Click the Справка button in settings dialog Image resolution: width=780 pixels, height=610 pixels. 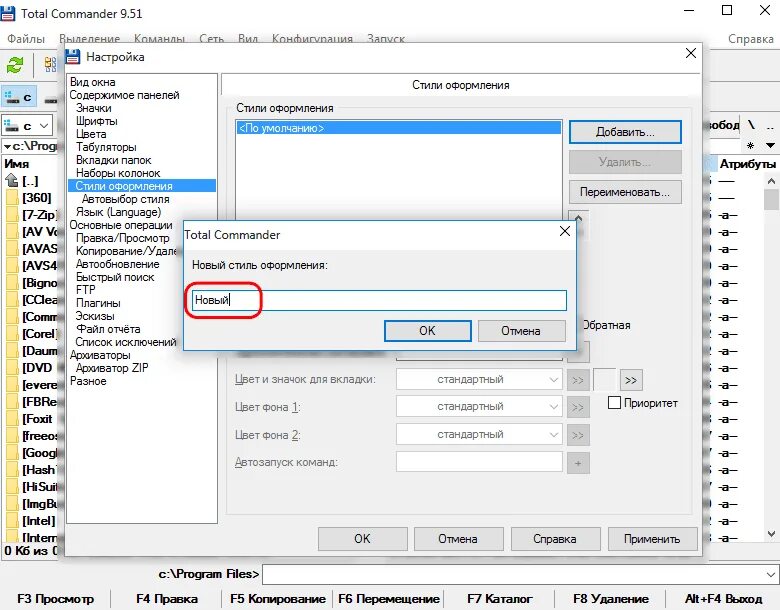pyautogui.click(x=555, y=539)
